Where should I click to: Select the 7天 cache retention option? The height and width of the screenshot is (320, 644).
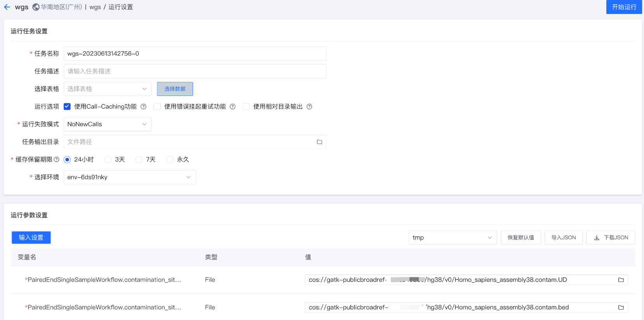(139, 160)
